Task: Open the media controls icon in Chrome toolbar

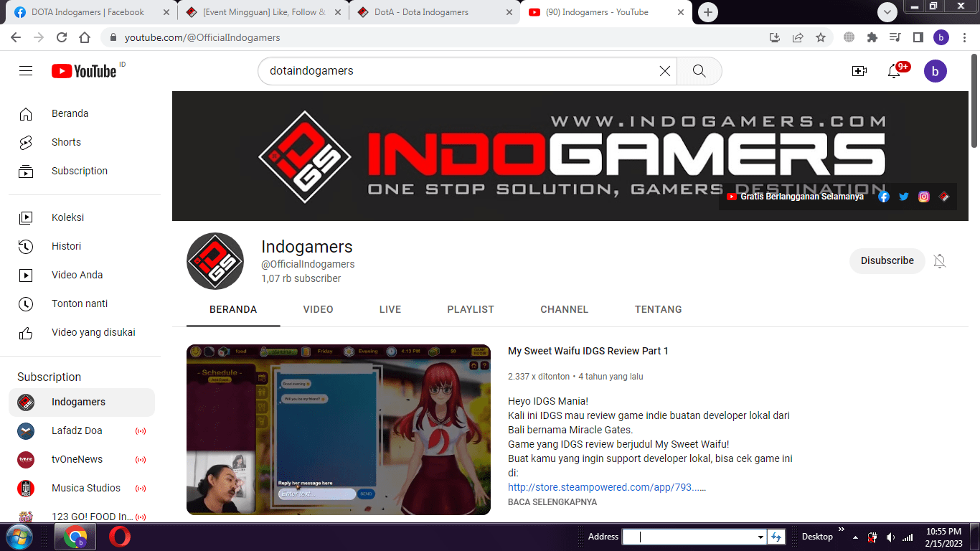Action: click(895, 37)
